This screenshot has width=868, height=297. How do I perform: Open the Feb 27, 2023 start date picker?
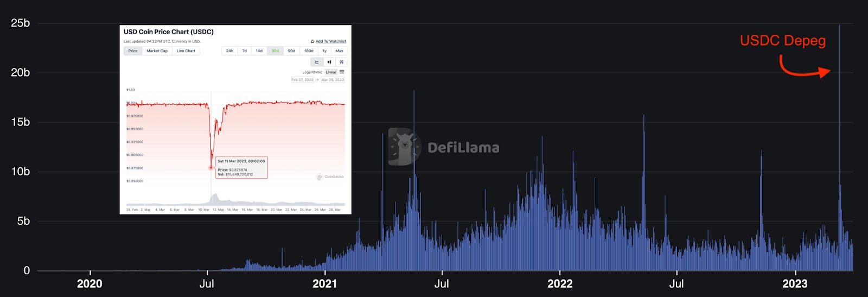click(302, 80)
